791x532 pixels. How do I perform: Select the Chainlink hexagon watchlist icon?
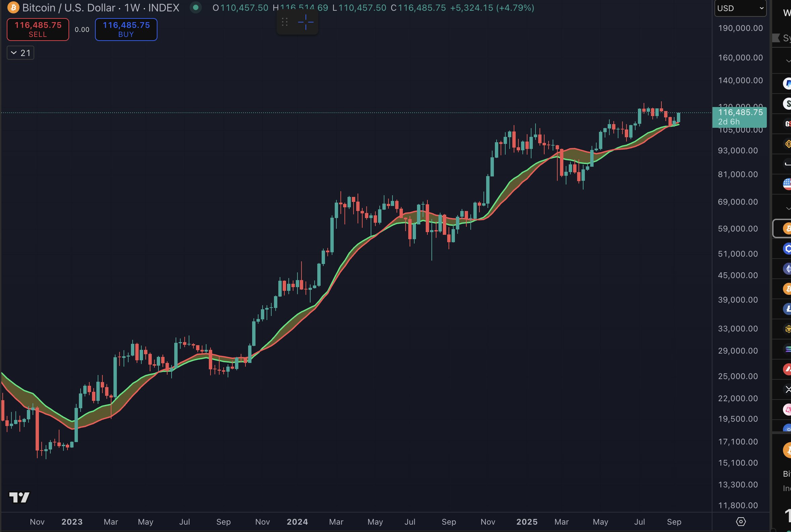(787, 248)
